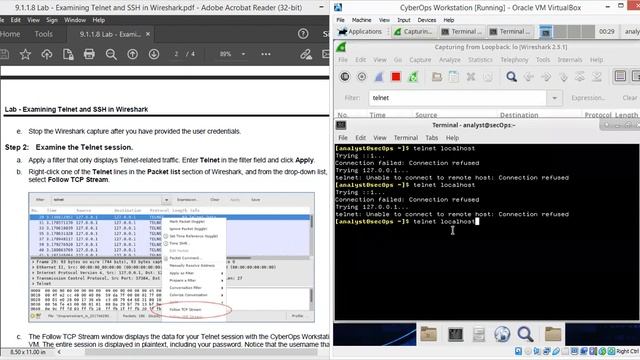The image size is (640, 360).
Task: Click Clear next to the Wireshark filter
Action: click(629, 98)
